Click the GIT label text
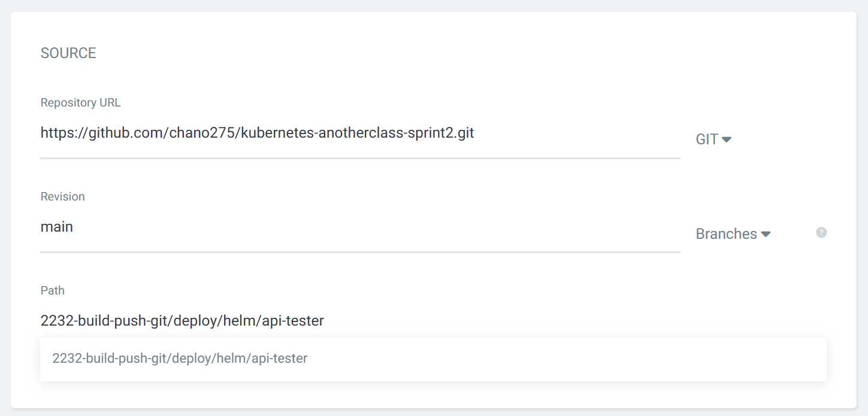 click(707, 139)
